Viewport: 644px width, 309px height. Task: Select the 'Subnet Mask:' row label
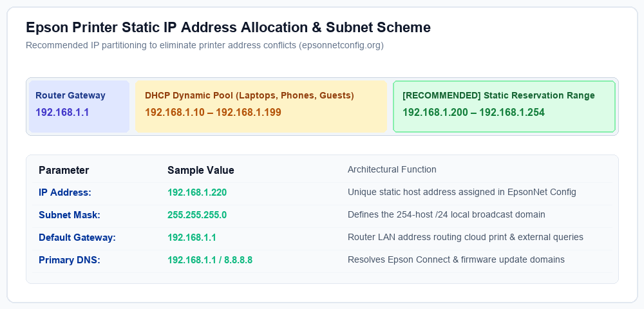pyautogui.click(x=70, y=214)
